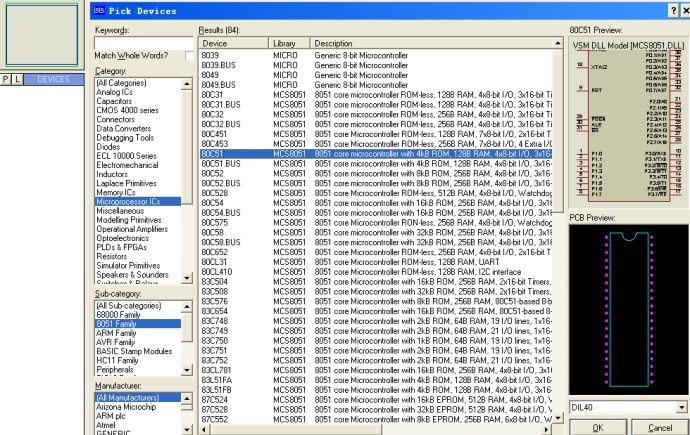Select 8051 Family sub-category
The width and height of the screenshot is (690, 435).
coord(138,324)
